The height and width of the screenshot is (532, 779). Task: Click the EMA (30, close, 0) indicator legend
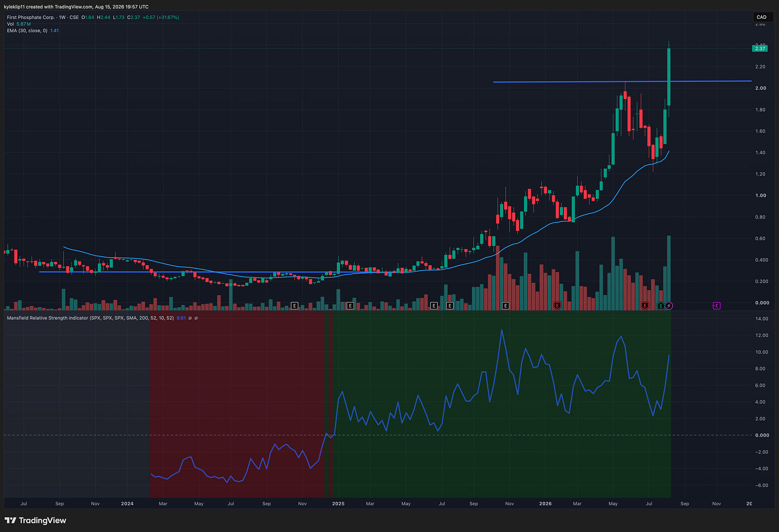(x=27, y=30)
